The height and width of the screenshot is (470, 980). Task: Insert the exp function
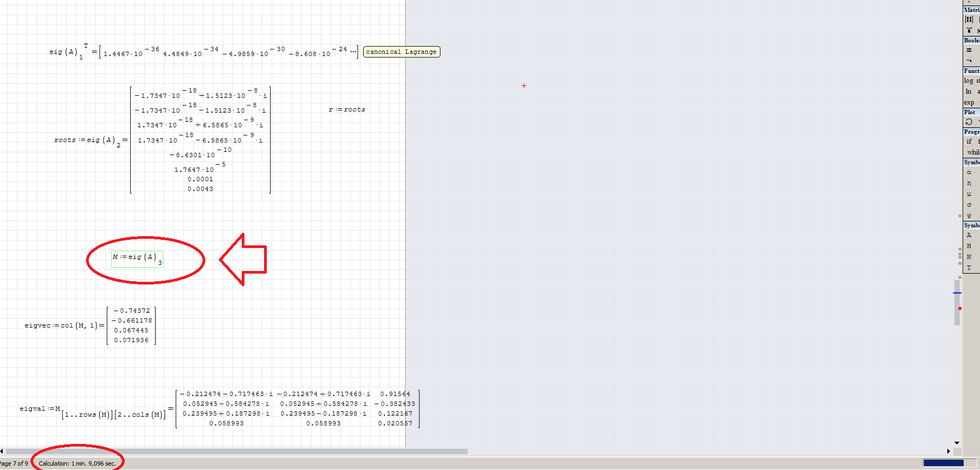[x=969, y=102]
